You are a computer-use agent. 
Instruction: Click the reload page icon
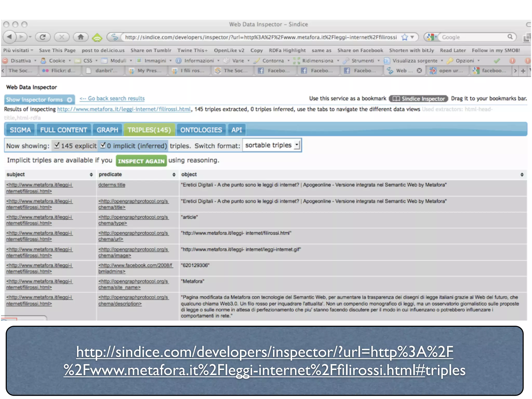[43, 37]
